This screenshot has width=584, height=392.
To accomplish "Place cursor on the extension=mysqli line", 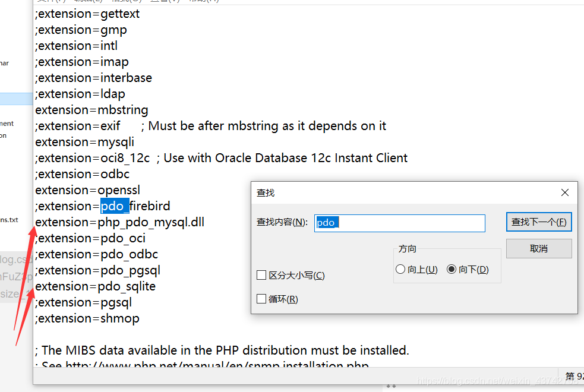I will [83, 141].
